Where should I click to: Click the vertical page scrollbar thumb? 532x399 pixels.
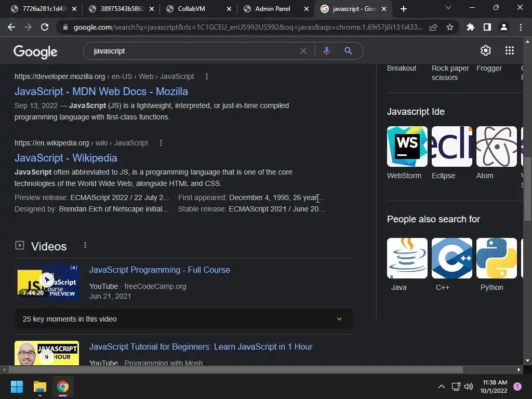coord(527,189)
